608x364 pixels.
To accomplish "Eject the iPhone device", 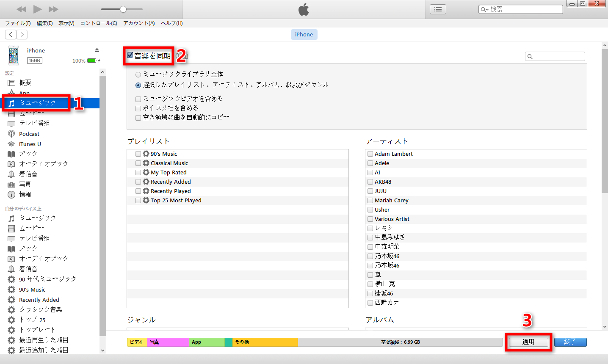I will (97, 50).
